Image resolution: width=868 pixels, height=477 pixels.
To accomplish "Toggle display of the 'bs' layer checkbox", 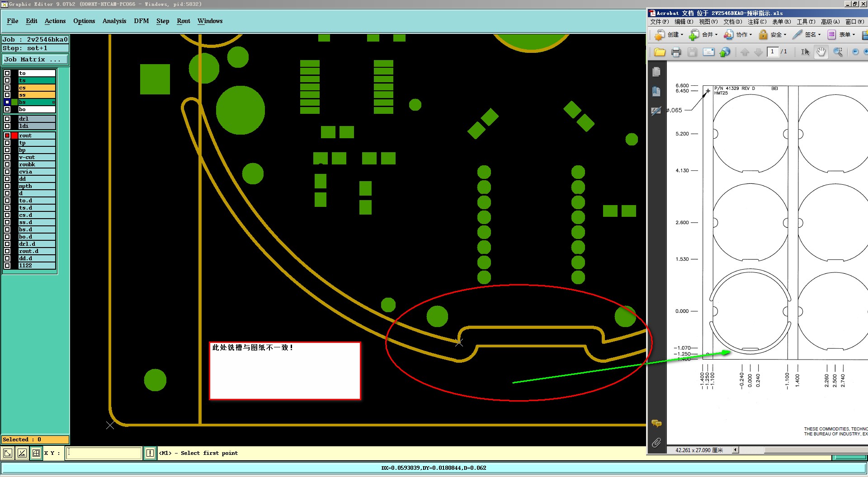I will coord(7,102).
